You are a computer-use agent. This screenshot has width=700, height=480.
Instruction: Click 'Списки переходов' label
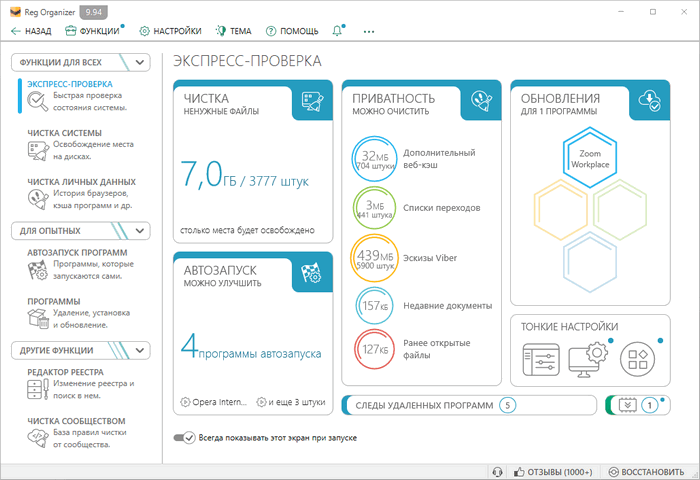point(442,208)
